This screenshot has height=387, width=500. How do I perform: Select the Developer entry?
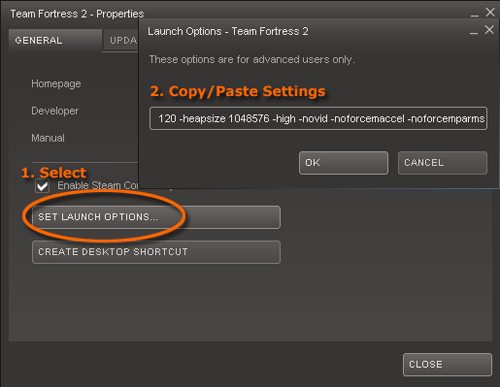55,111
